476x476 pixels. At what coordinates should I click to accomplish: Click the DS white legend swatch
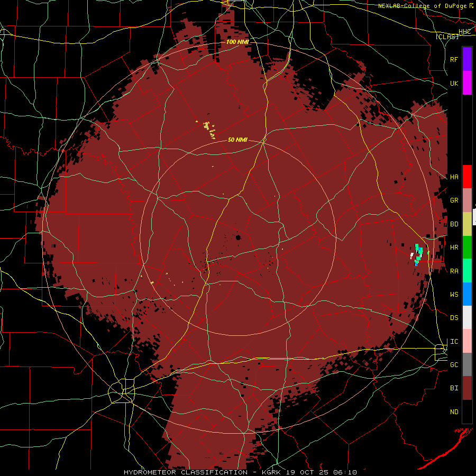click(467, 317)
